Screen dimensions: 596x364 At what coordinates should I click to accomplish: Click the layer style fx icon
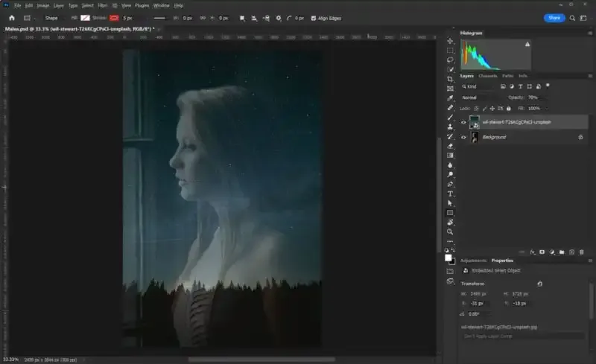533,252
